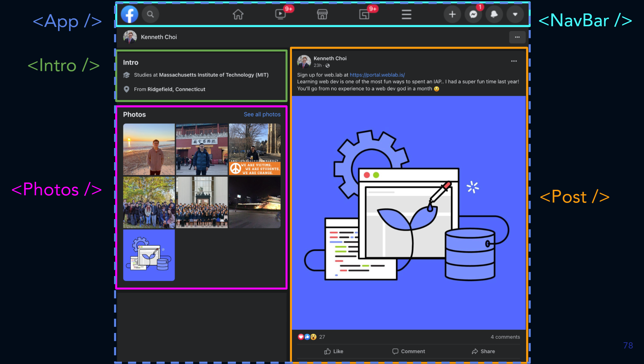Viewport: 644px width, 364px height.
Task: Open the hamburger menu icon
Action: tap(406, 14)
